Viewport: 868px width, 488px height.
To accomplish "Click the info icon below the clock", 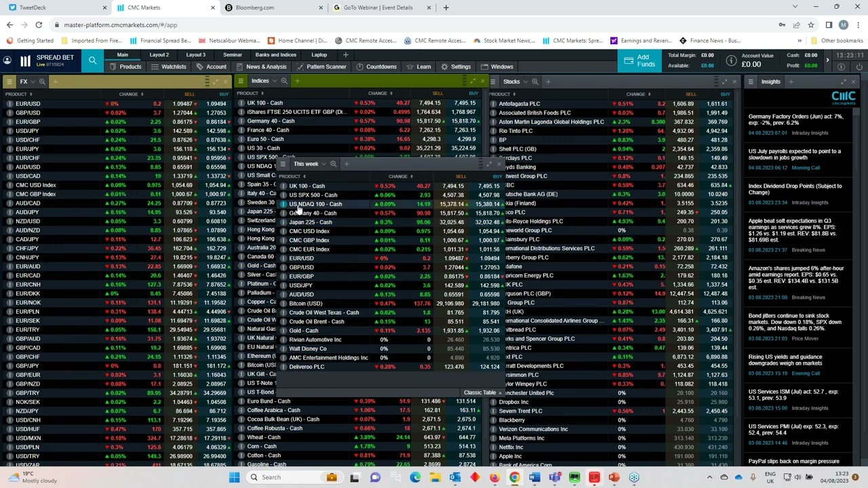I will pos(842,66).
